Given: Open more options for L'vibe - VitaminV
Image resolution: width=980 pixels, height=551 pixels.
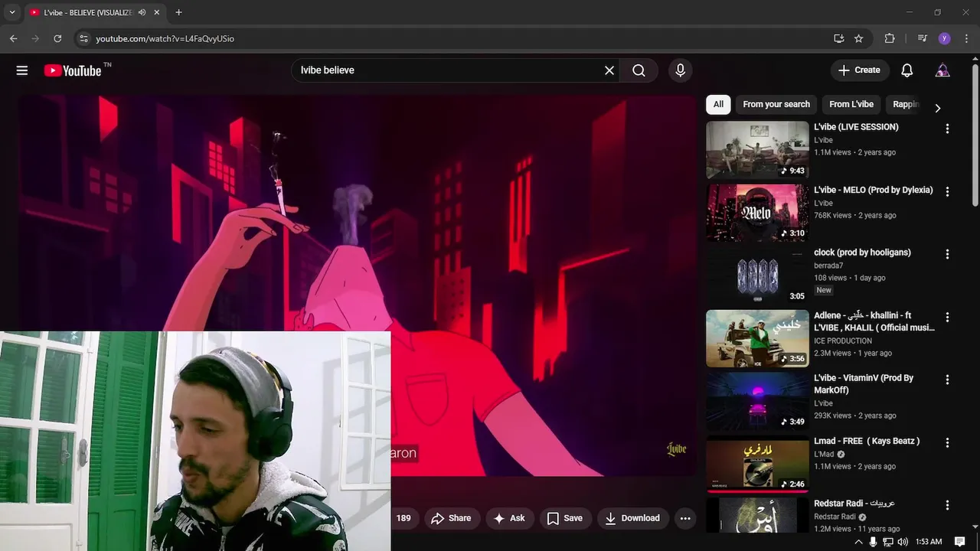Looking at the screenshot, I should click(947, 380).
